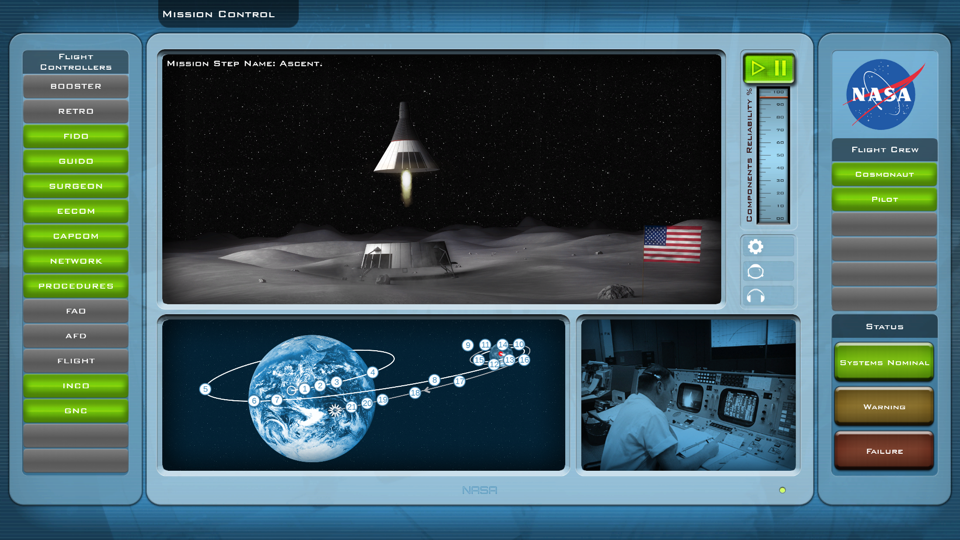Toggle the BOOSTER flight controller
The image size is (960, 540).
[x=76, y=87]
